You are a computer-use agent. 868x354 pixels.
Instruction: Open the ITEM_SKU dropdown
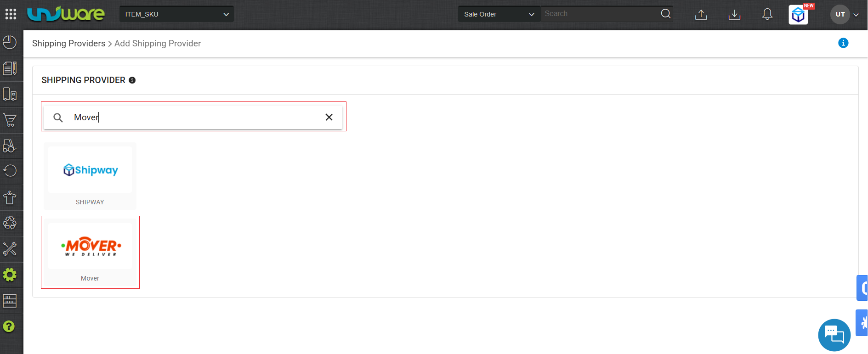click(176, 14)
